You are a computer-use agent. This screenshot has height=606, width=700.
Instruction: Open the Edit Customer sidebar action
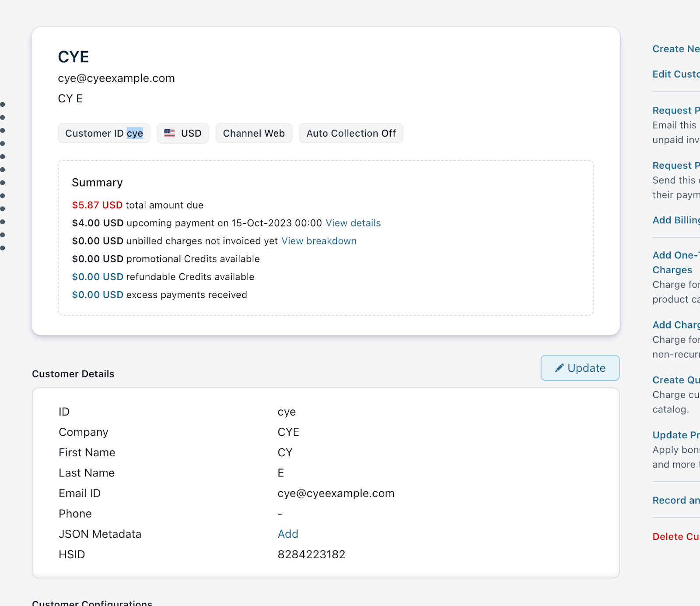(675, 74)
